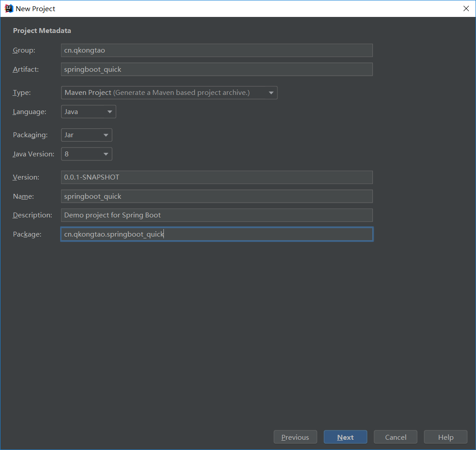Click the Name label

coord(23,196)
